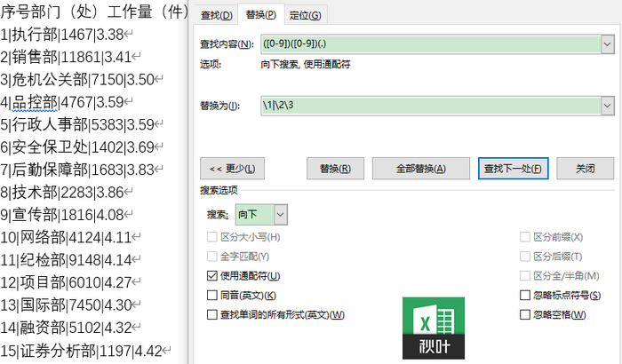The image size is (622, 364).
Task: Switch to the 查找(D) tab
Action: coord(216,15)
